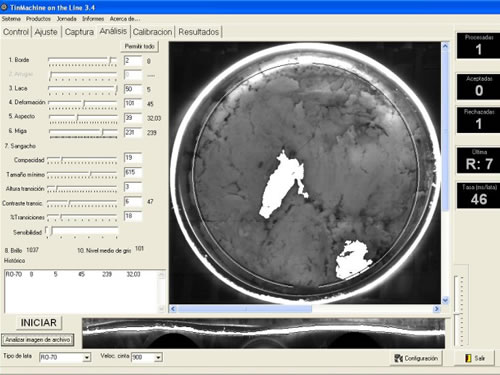Adjust the Tamaño mínimo slider

(82, 174)
